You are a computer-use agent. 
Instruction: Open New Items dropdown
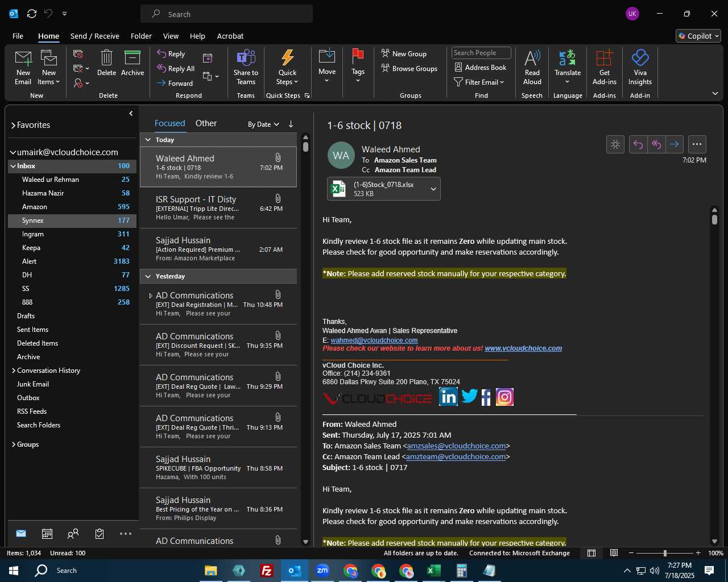click(49, 68)
